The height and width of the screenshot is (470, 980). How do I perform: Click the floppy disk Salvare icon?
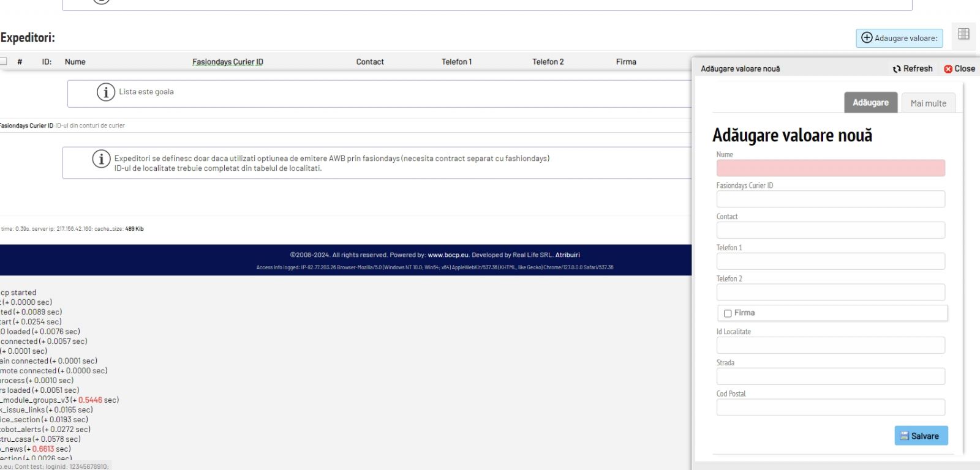(904, 436)
